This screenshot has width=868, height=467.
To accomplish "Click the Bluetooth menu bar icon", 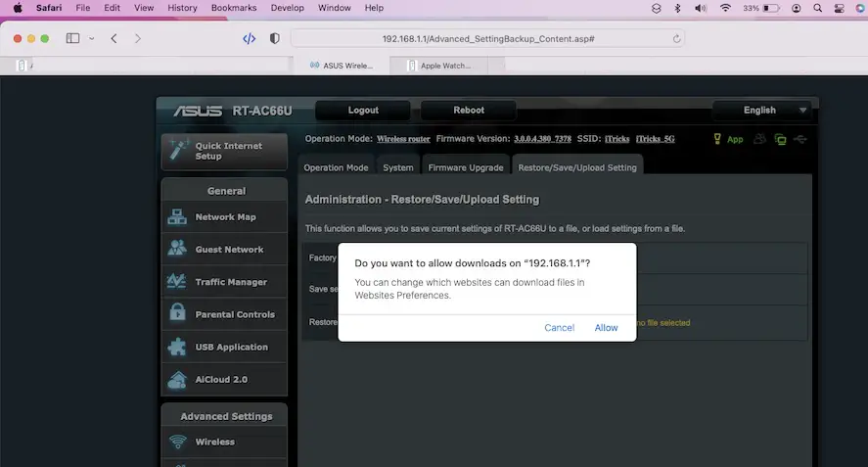I will 677,8.
